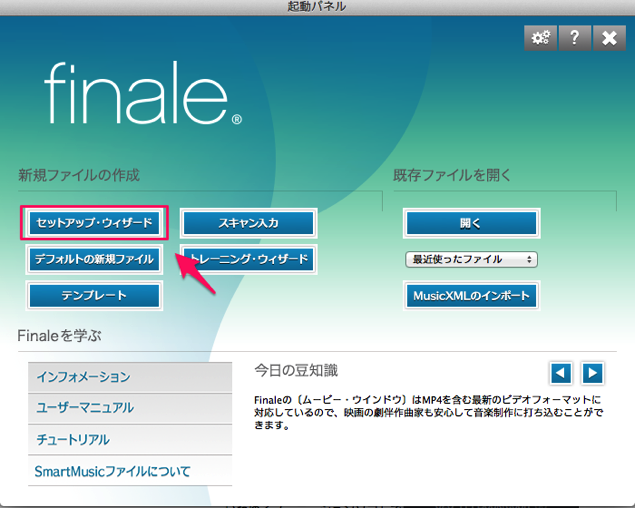The height and width of the screenshot is (508, 635).
Task: Launch セットアップ・ウィザード
Action: (94, 223)
